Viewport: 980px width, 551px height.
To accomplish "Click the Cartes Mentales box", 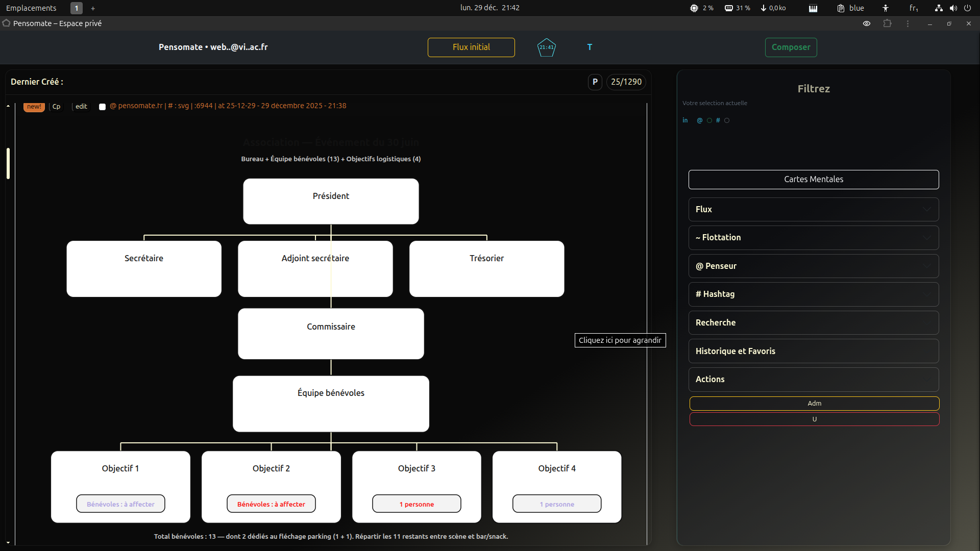I will click(814, 180).
